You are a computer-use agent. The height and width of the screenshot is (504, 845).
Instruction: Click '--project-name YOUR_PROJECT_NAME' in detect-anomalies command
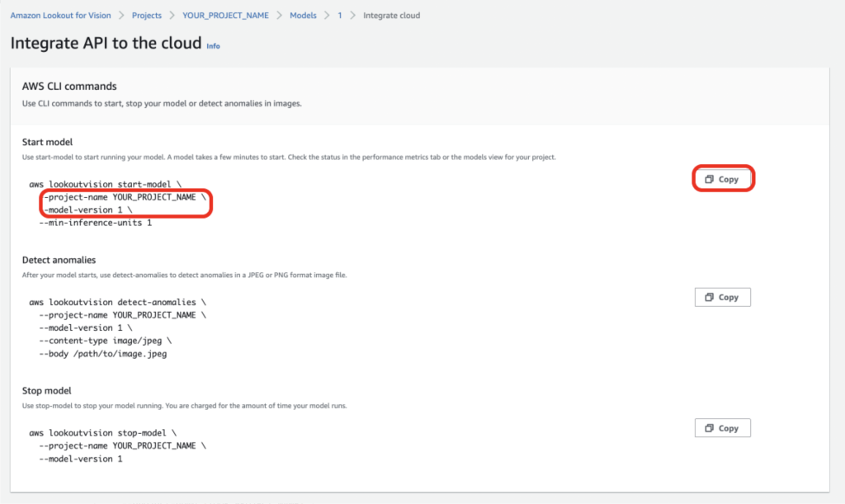click(x=122, y=315)
